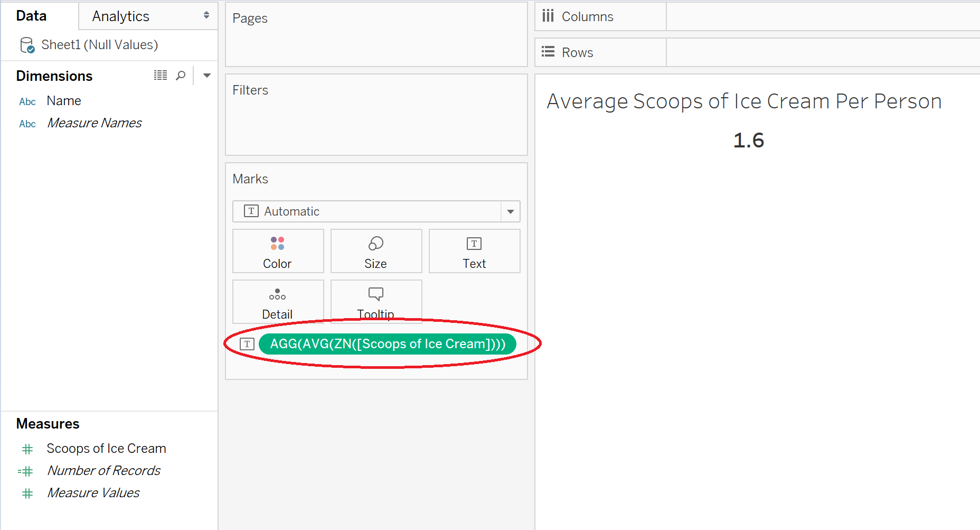980x530 pixels.
Task: Click the Columns shelf area
Action: 823,16
